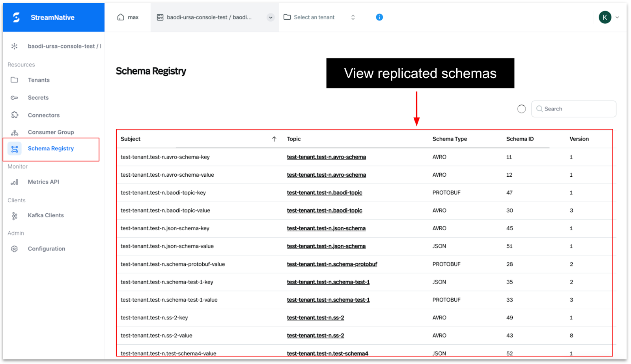Viewport: 631px width, 364px height.
Task: Click the blue info icon in header
Action: 379,17
